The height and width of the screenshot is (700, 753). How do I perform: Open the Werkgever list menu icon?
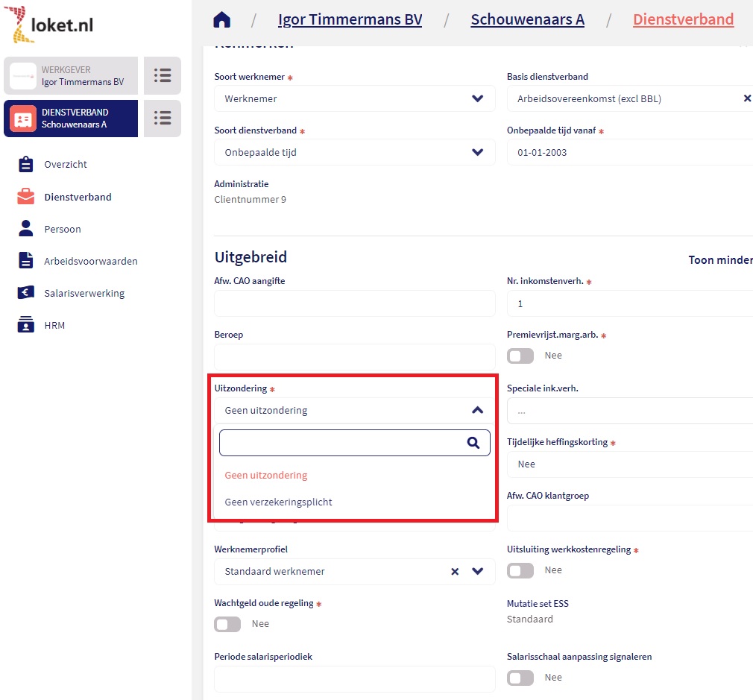click(x=163, y=75)
